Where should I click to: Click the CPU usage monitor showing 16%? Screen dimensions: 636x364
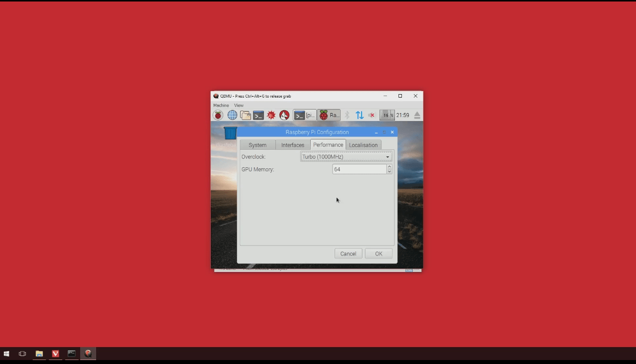[386, 115]
